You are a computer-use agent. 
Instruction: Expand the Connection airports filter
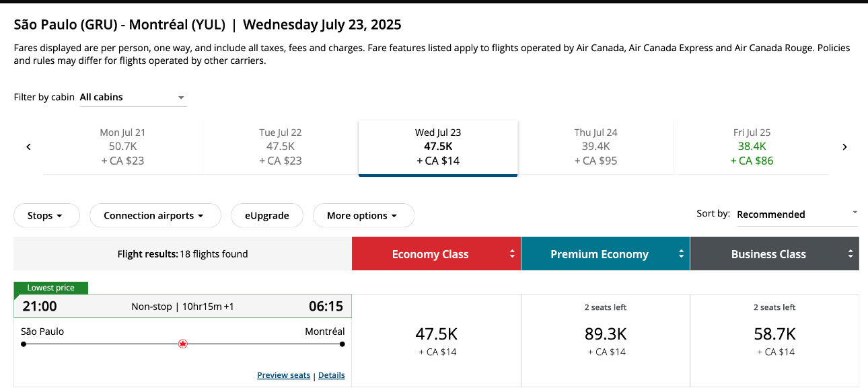(155, 216)
